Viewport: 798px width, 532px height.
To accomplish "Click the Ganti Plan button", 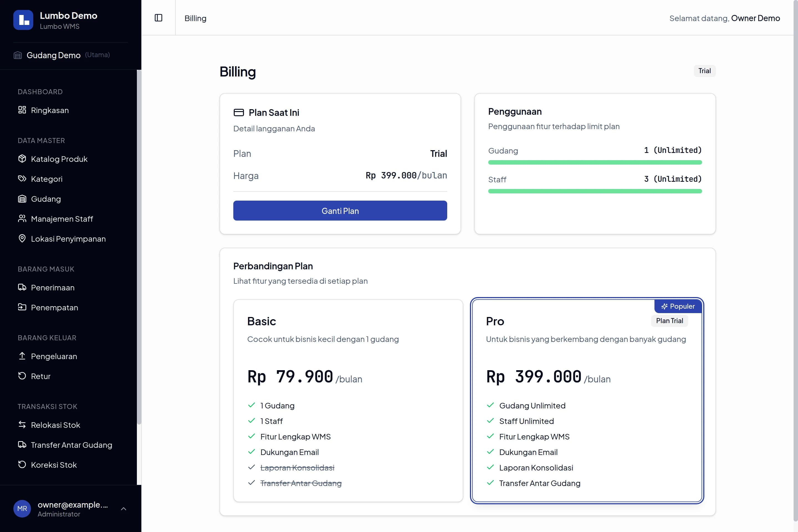I will (x=340, y=211).
